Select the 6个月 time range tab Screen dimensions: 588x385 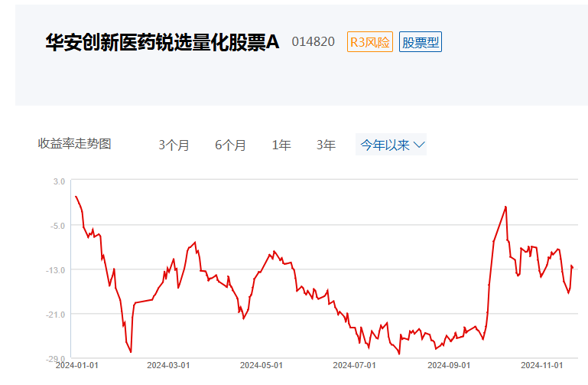[230, 145]
